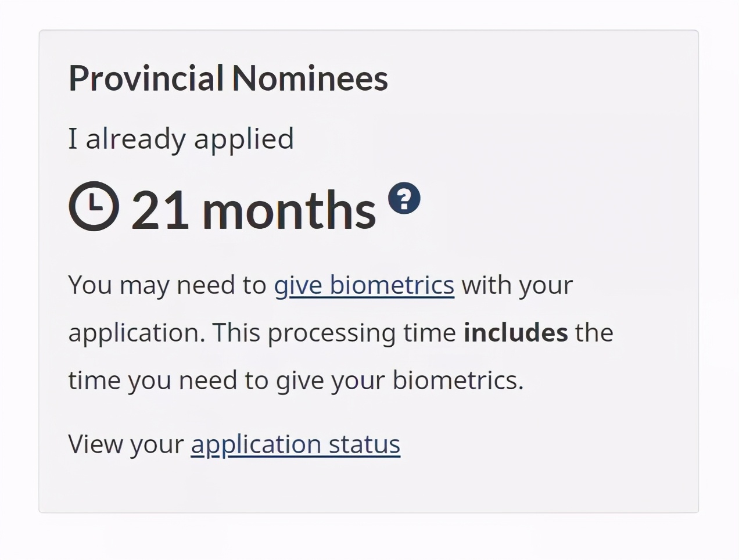Screen dimensions: 739x560
Task: Click the clock icon beside 21 months
Action: [x=94, y=206]
